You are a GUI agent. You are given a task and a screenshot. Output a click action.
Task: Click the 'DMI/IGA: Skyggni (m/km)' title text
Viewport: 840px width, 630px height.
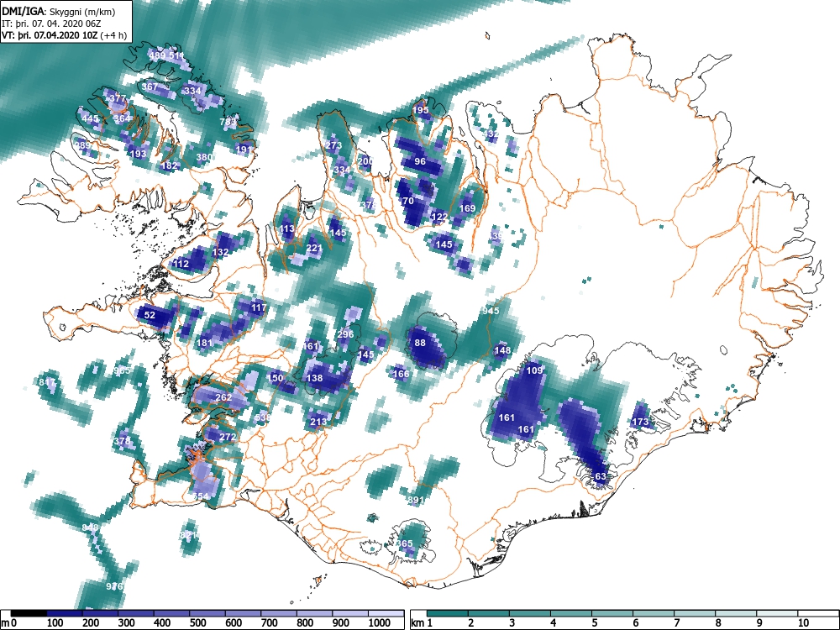(x=58, y=11)
